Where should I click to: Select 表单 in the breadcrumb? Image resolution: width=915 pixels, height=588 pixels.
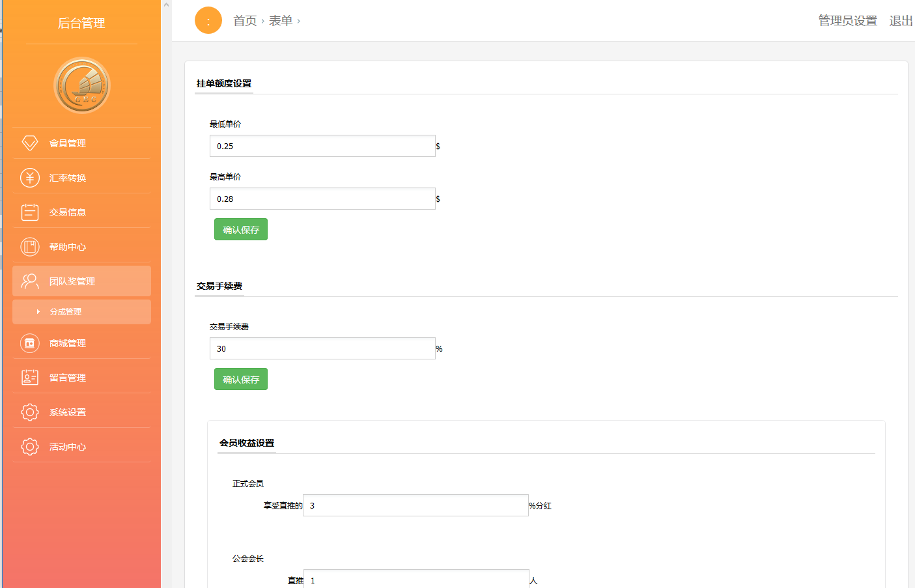281,21
